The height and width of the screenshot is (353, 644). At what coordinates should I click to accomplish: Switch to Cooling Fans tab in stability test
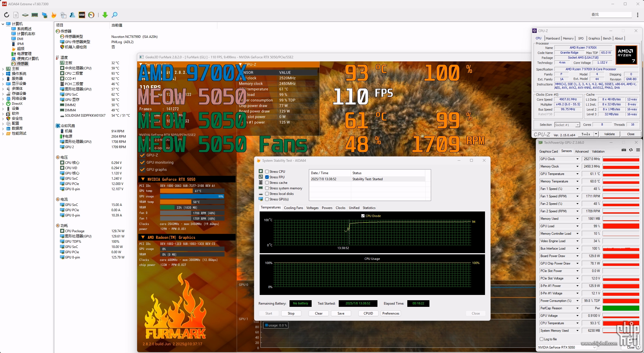pos(293,208)
